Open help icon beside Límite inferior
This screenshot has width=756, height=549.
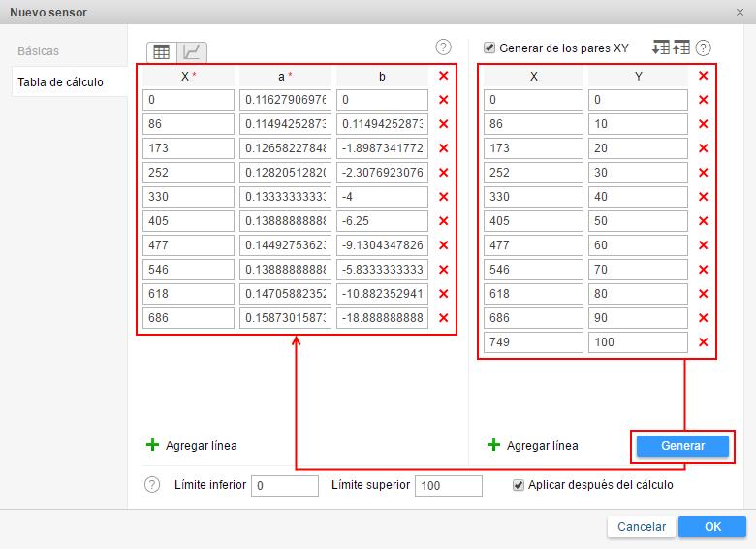point(152,484)
